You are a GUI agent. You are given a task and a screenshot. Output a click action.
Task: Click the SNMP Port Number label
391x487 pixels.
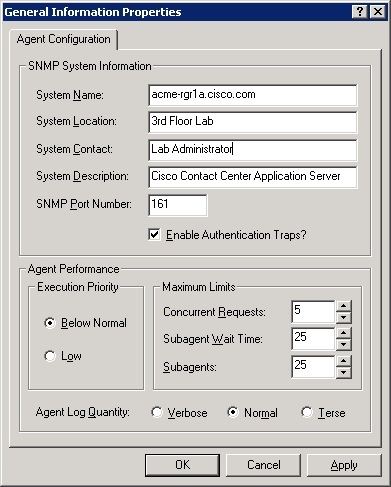coord(84,204)
